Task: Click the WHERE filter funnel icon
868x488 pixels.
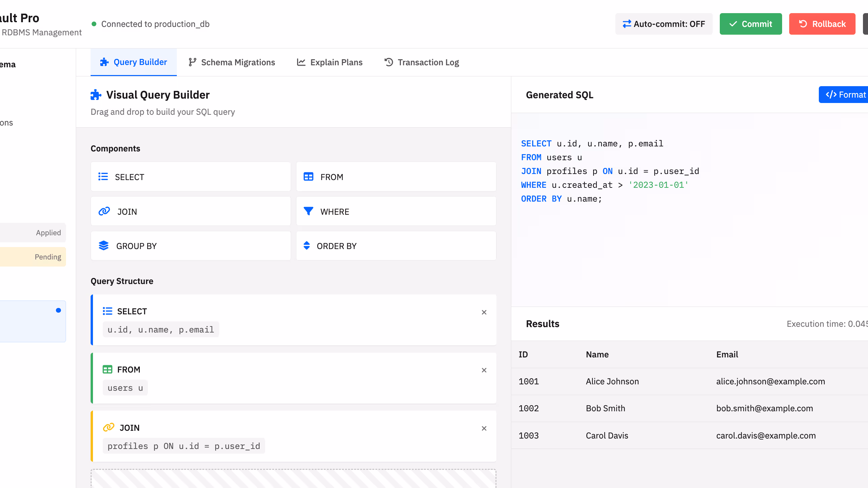Action: click(x=308, y=211)
